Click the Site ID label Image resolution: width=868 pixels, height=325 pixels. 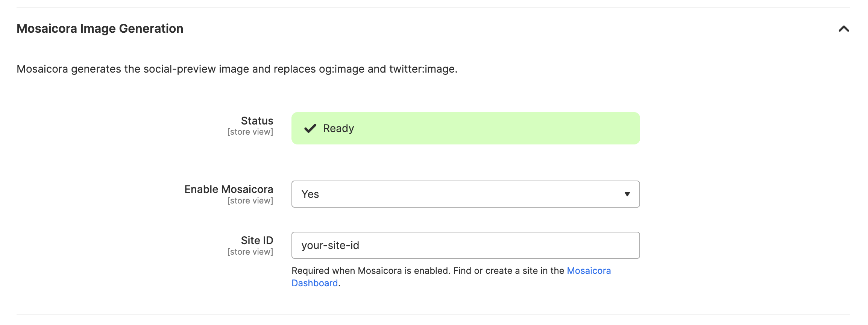click(x=257, y=240)
